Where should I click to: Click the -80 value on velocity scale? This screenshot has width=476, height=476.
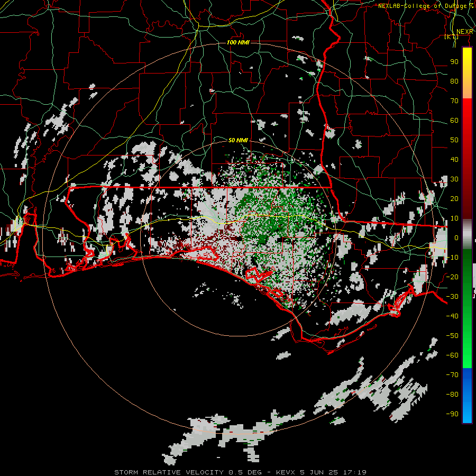tap(452, 395)
